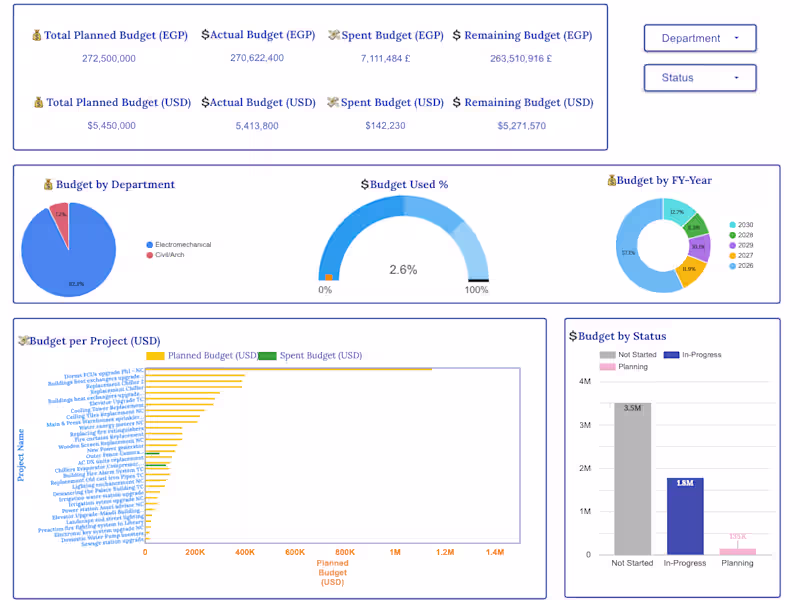Screen dimensions: 800x600
Task: Open the Department dropdown
Action: [699, 38]
